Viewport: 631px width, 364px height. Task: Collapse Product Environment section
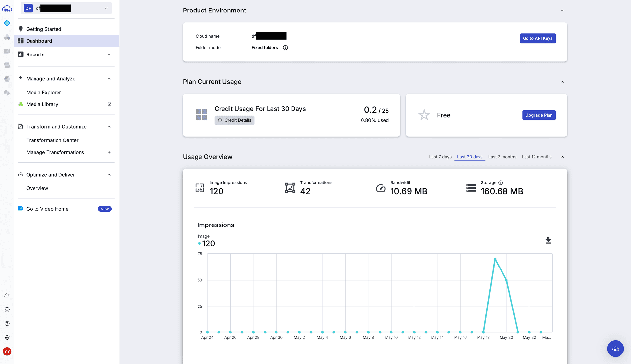[562, 11]
